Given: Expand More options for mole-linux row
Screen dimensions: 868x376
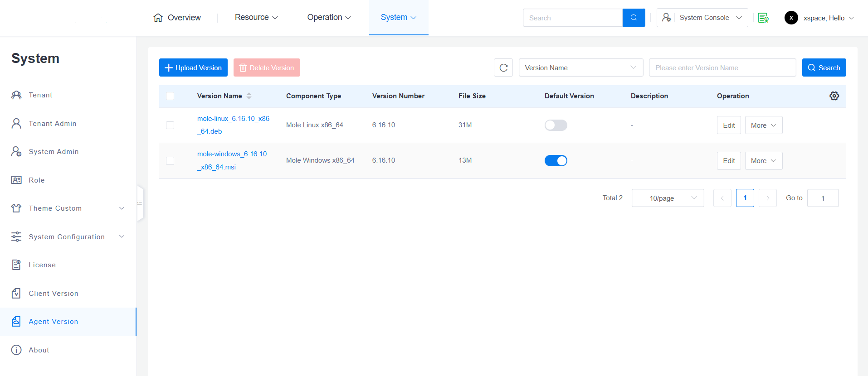Looking at the screenshot, I should pyautogui.click(x=763, y=125).
